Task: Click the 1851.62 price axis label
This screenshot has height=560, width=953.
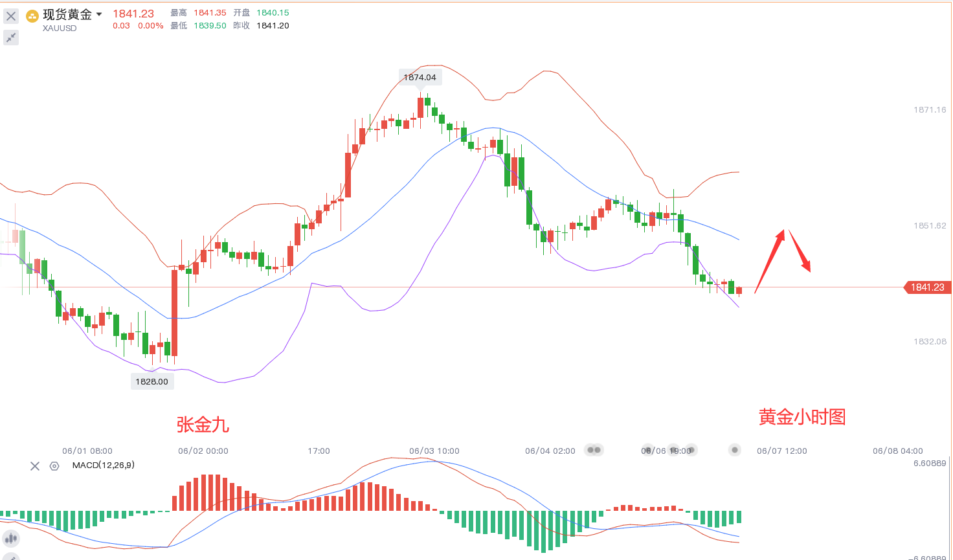Action: [930, 226]
